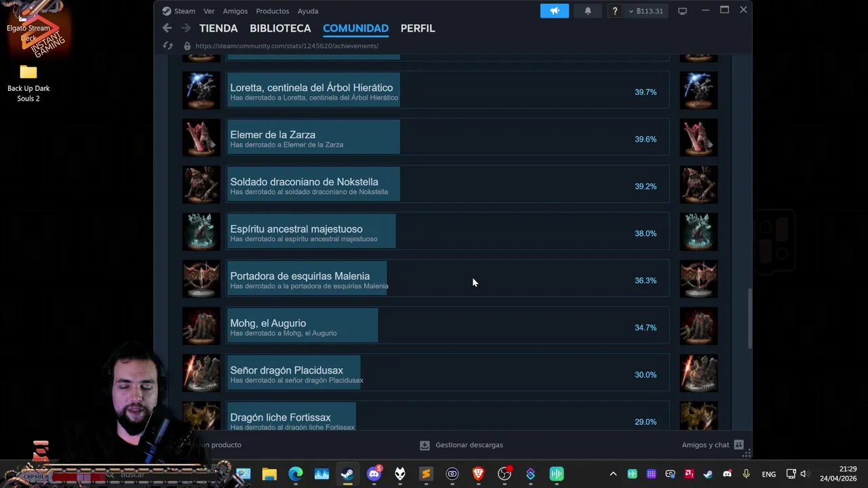The height and width of the screenshot is (488, 868).
Task: Click Loretta achievement icon on the left
Action: tap(201, 90)
